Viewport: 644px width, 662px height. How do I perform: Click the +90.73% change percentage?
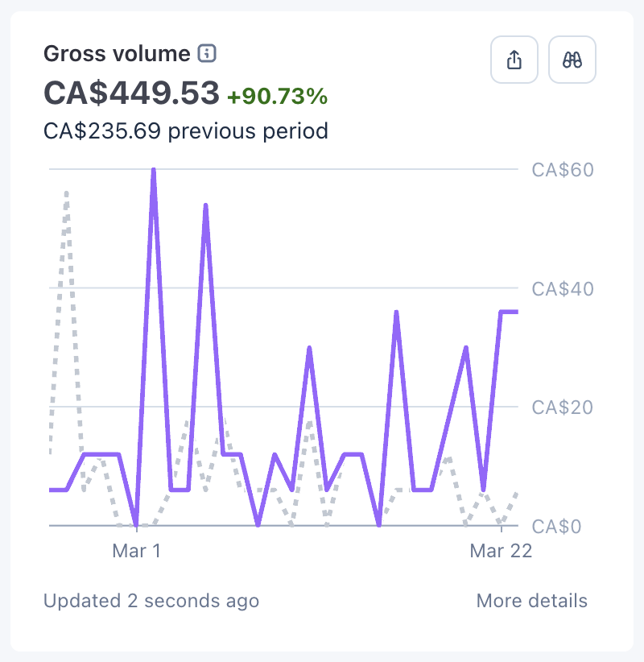pyautogui.click(x=277, y=97)
